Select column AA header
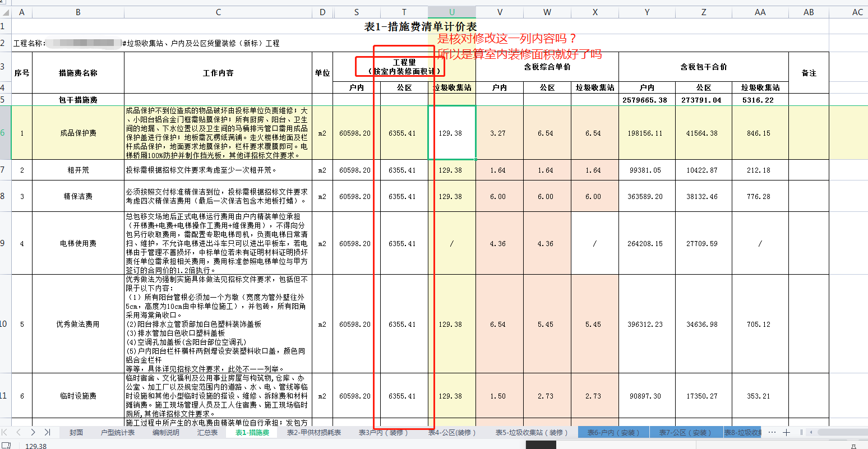Image resolution: width=868 pixels, height=449 pixels. pos(760,12)
